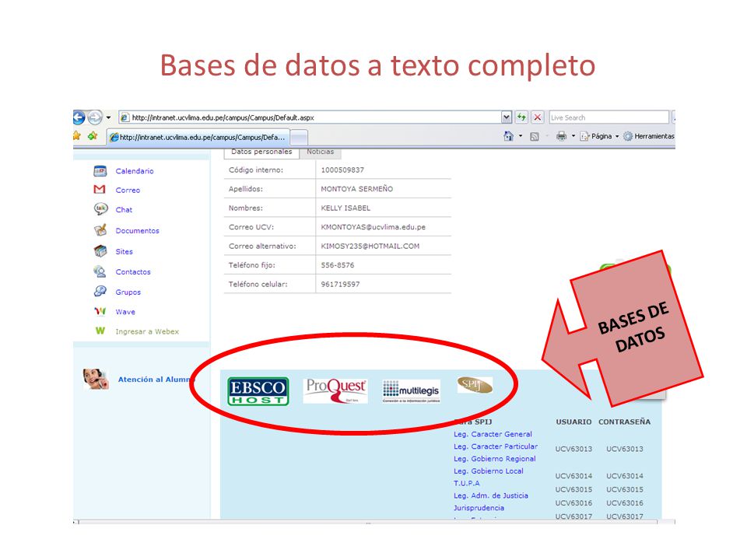Open Leg. Adm. de Justicia link
The image size is (747, 560).
click(x=491, y=495)
